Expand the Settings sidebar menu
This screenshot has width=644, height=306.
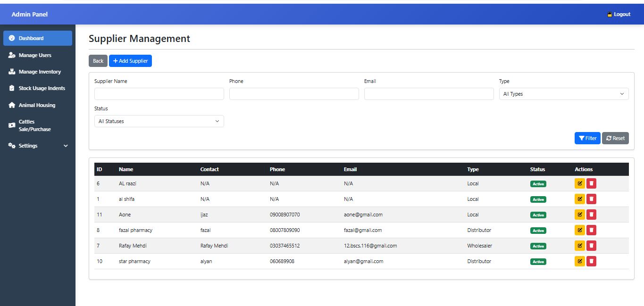(38, 146)
